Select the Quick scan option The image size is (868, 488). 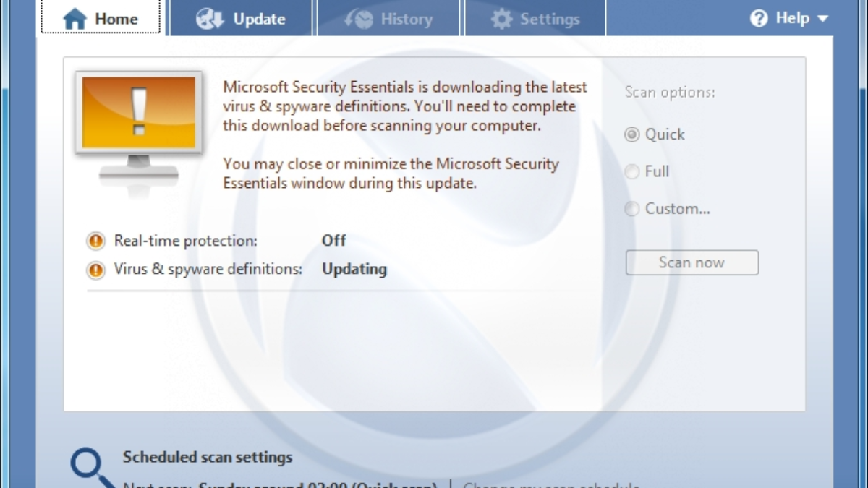coord(632,134)
